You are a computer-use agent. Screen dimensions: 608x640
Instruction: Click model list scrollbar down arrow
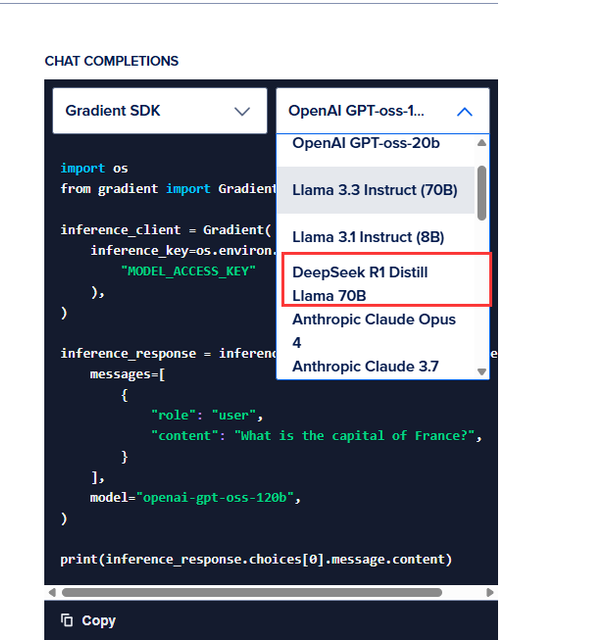[482, 371]
